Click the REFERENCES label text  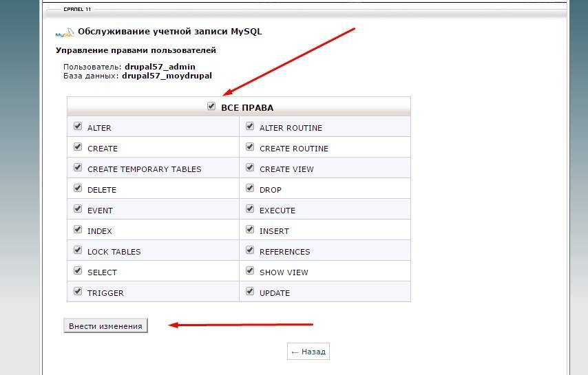click(284, 252)
